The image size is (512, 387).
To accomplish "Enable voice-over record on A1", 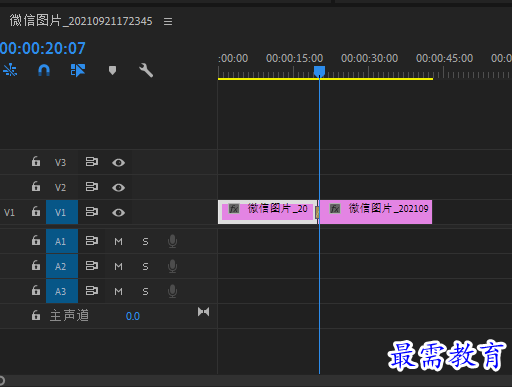I will tap(172, 241).
